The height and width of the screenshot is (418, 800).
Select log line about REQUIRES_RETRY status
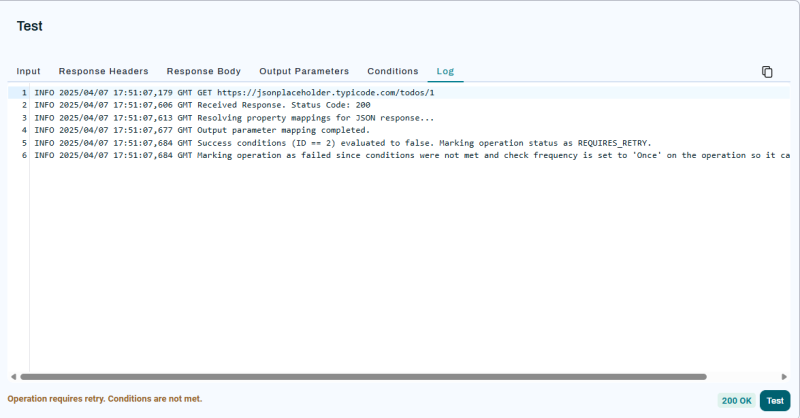click(343, 143)
